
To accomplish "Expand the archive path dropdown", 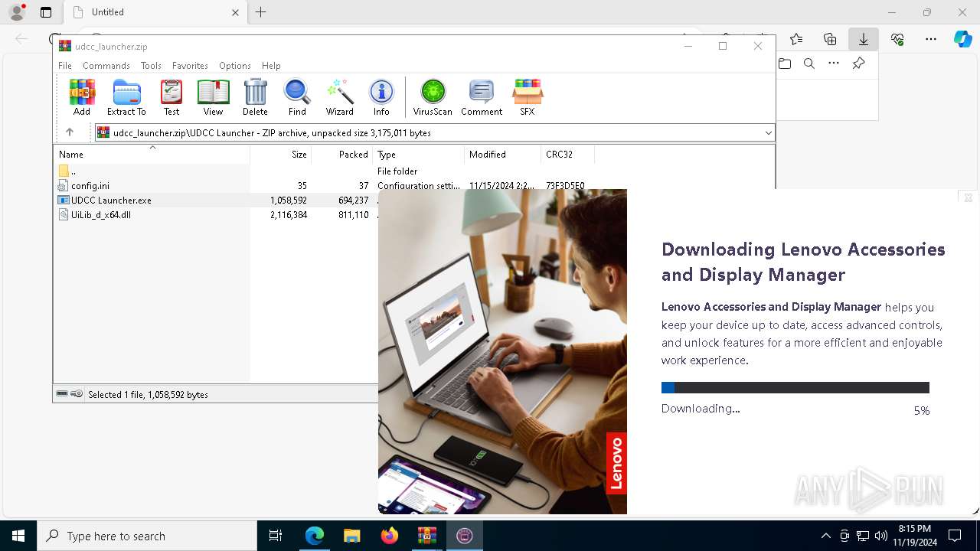I will pyautogui.click(x=768, y=133).
